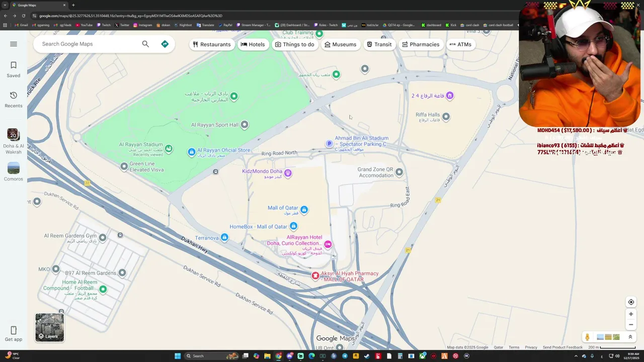This screenshot has width=644, height=362.
Task: Open the Twitch bookmark
Action: pos(104,25)
